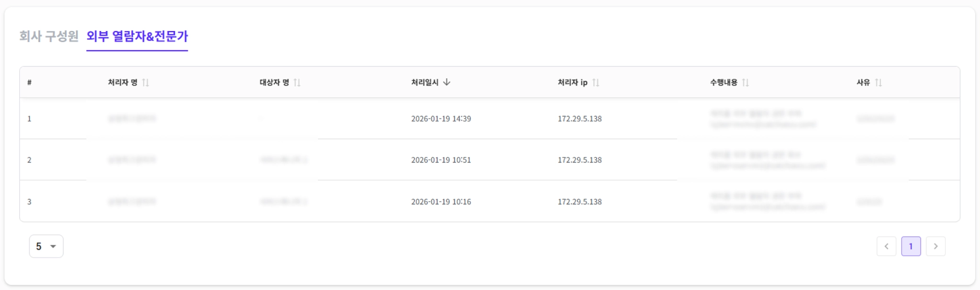980x290 pixels.
Task: Select row 3 dated 2026-01-19 10:16
Action: click(441, 202)
